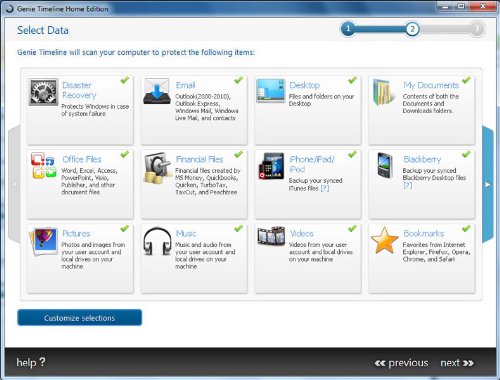Open the Blackberry Desktop files [?] link

[407, 185]
